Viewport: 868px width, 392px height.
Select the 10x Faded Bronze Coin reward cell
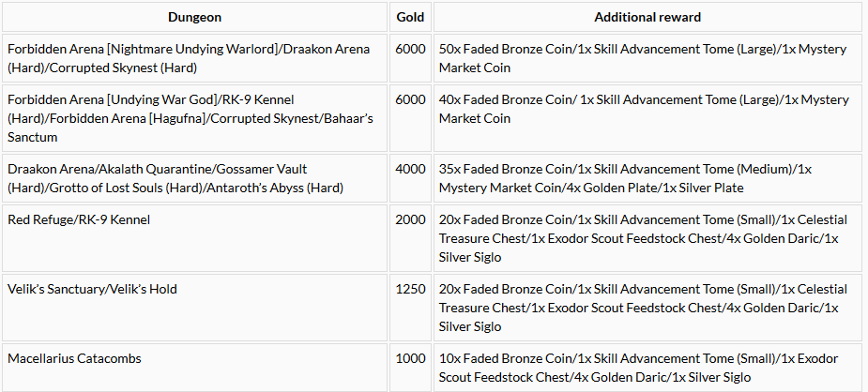click(647, 368)
